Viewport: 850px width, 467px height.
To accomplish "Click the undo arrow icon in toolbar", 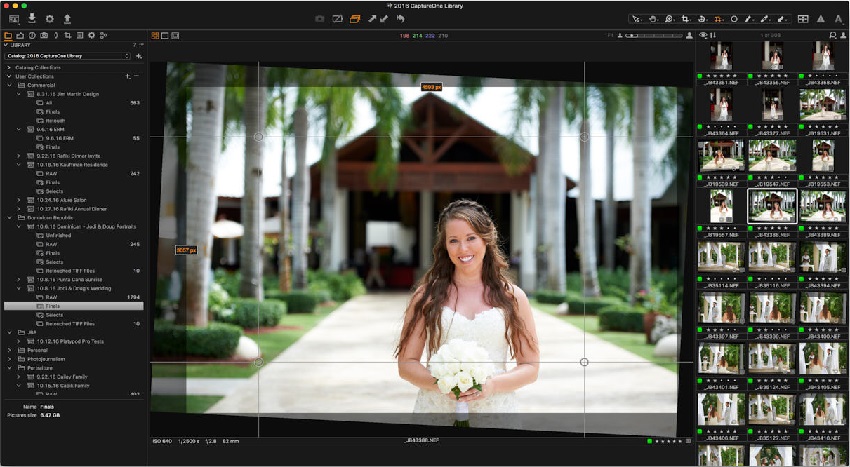I will pyautogui.click(x=400, y=18).
